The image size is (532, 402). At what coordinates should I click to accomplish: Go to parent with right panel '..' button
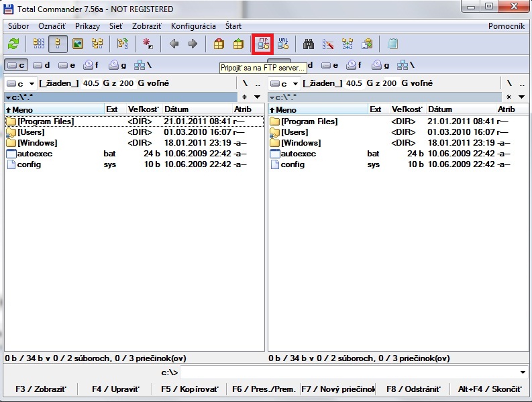(x=521, y=83)
